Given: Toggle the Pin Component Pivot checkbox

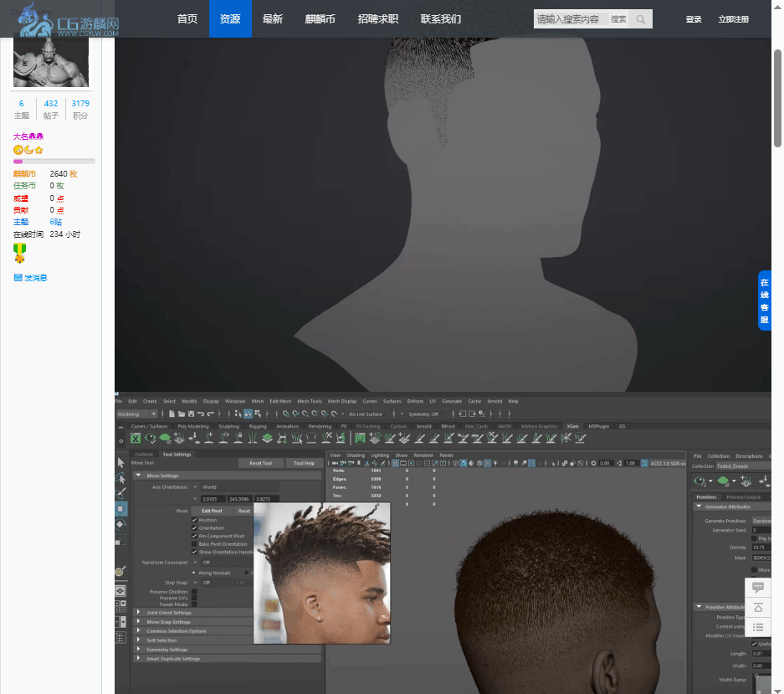Looking at the screenshot, I should (195, 536).
